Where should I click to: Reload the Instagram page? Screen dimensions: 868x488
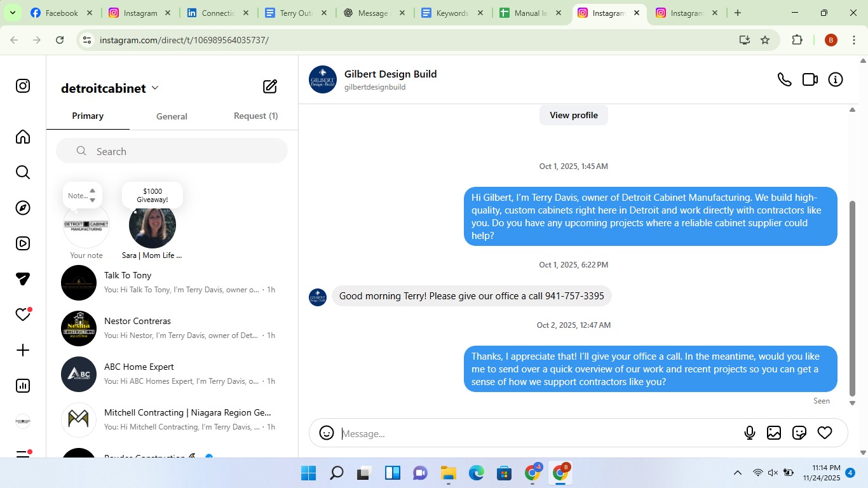(x=60, y=40)
